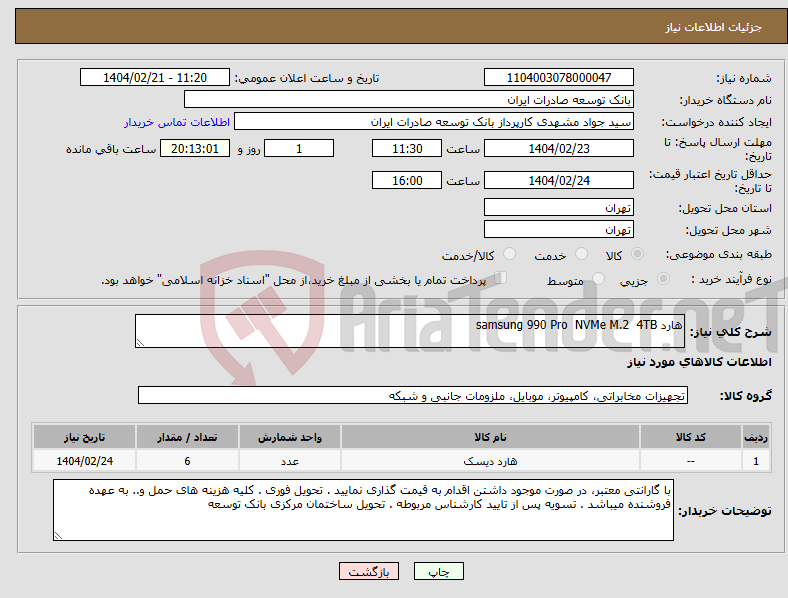
Task: Click the هارد دیسک table cell
Action: [x=490, y=461]
